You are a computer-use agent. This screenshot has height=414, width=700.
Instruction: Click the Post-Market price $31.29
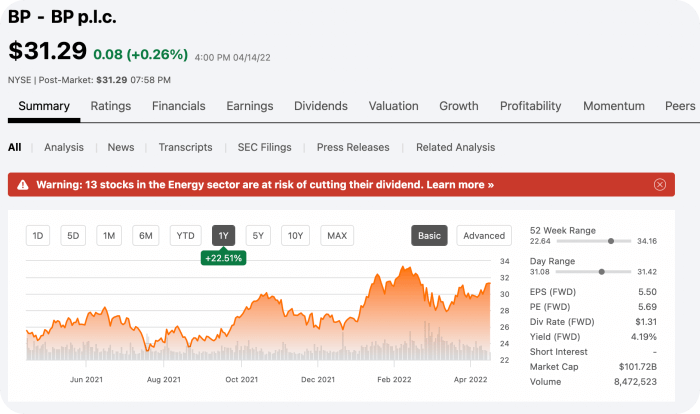pos(112,80)
